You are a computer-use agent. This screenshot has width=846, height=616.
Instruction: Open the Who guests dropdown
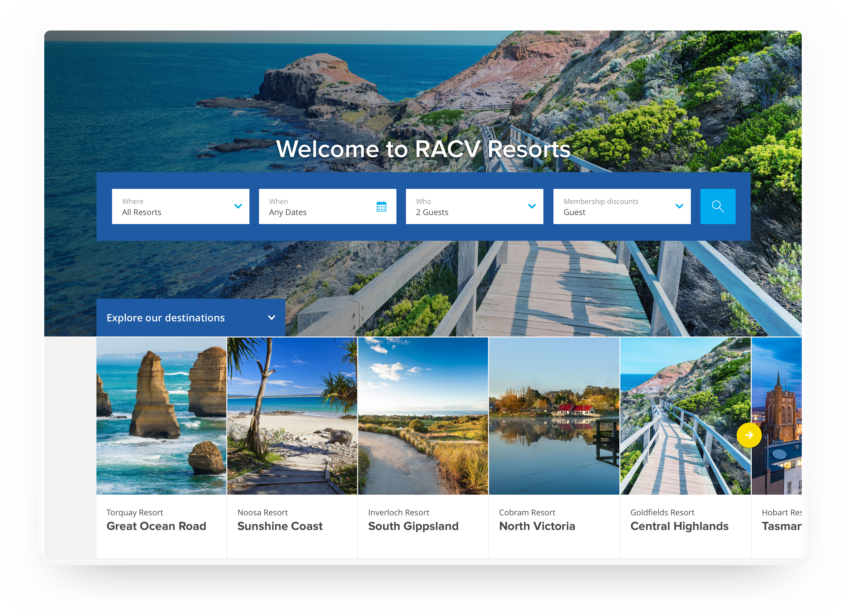tap(474, 206)
